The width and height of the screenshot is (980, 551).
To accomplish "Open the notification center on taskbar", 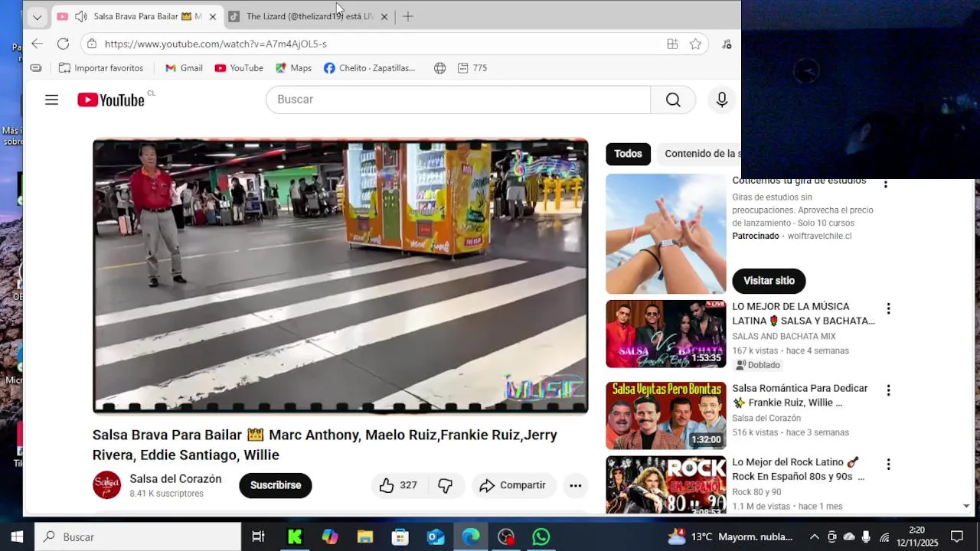I will 956,537.
